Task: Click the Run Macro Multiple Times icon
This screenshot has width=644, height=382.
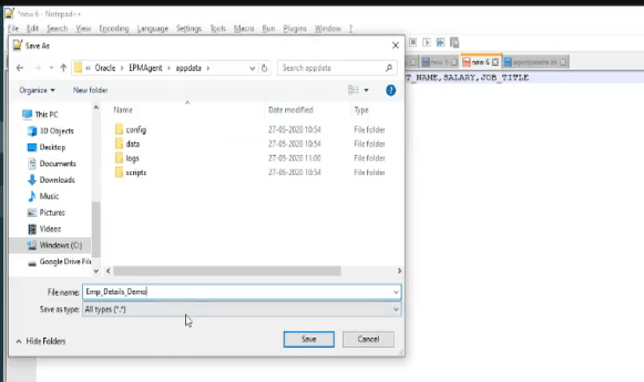Action: 440,42
